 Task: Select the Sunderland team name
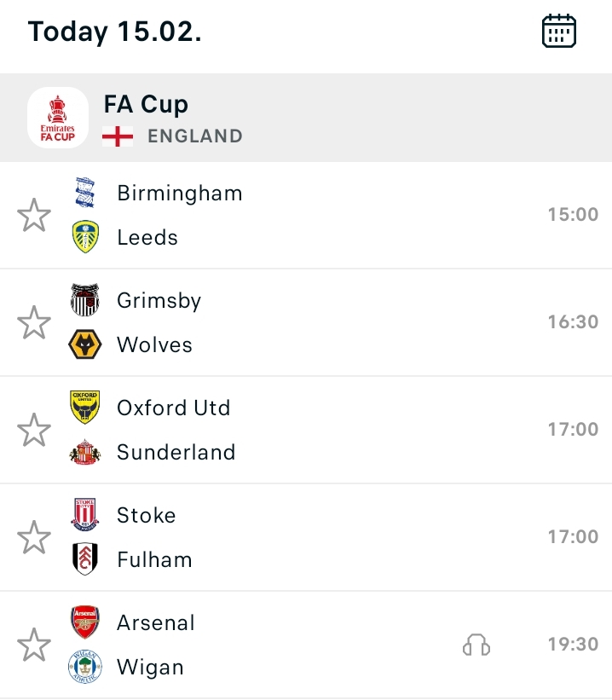coord(176,453)
